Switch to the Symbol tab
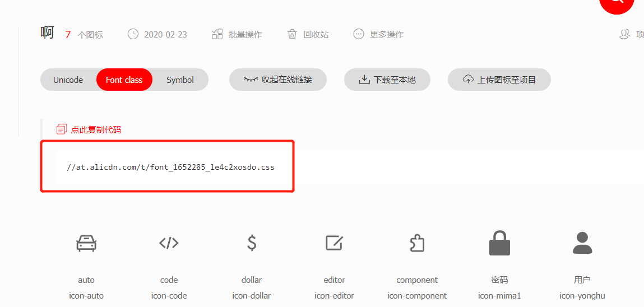 click(180, 80)
